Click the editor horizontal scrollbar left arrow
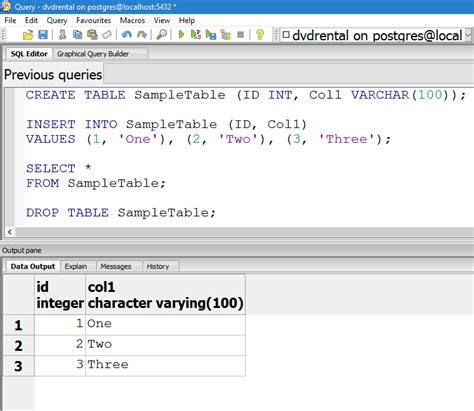474x411 pixels. tap(10, 232)
